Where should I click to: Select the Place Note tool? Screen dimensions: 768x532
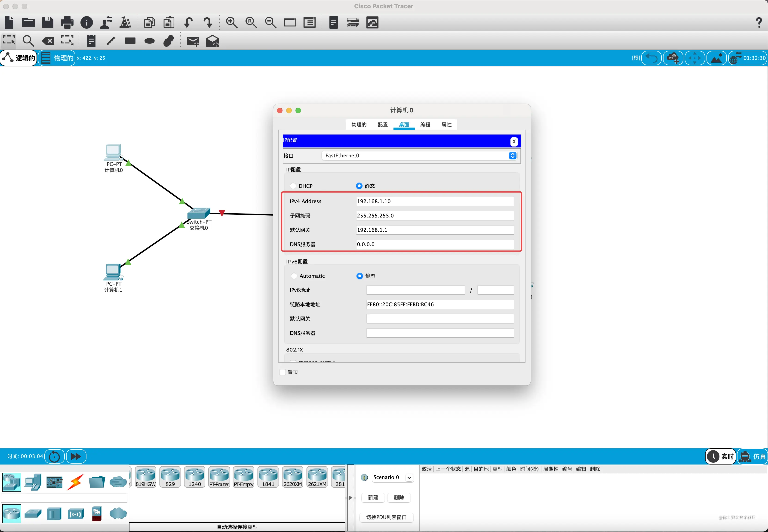point(91,41)
